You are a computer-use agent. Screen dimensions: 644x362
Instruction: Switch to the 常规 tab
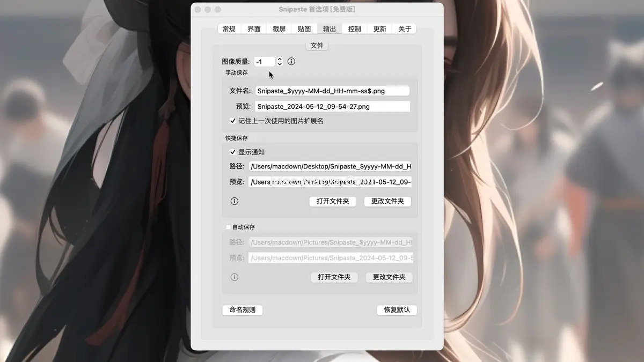[x=228, y=28]
